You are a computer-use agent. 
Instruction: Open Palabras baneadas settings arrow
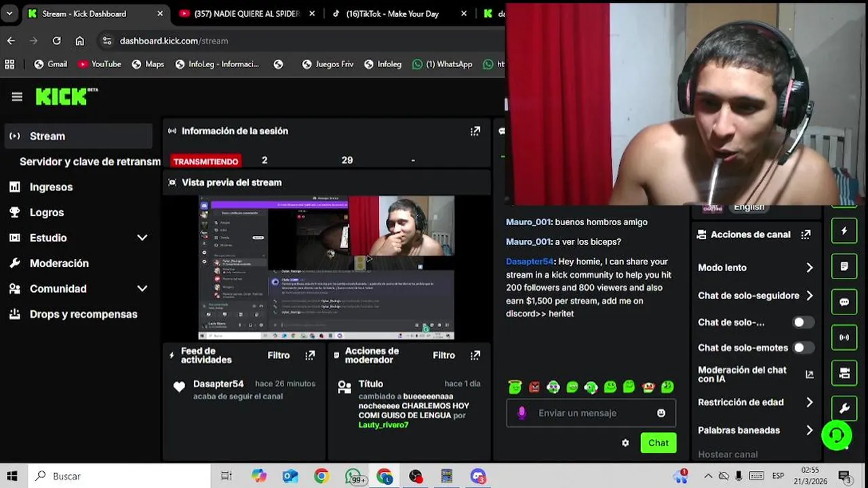tap(809, 430)
